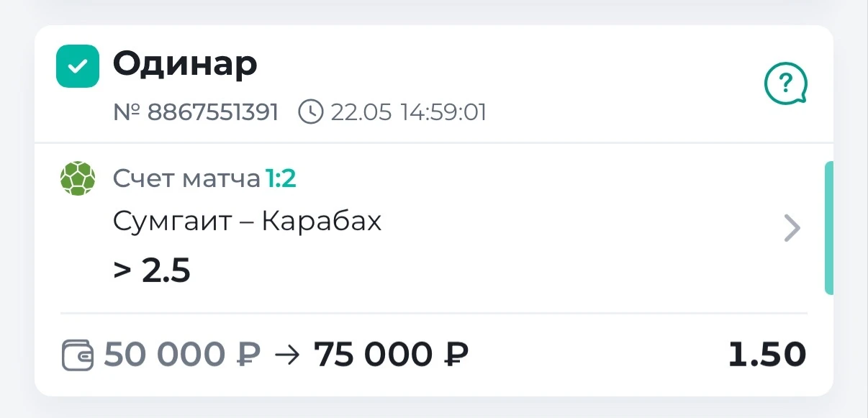Select the > 2.5 total outcome

152,271
